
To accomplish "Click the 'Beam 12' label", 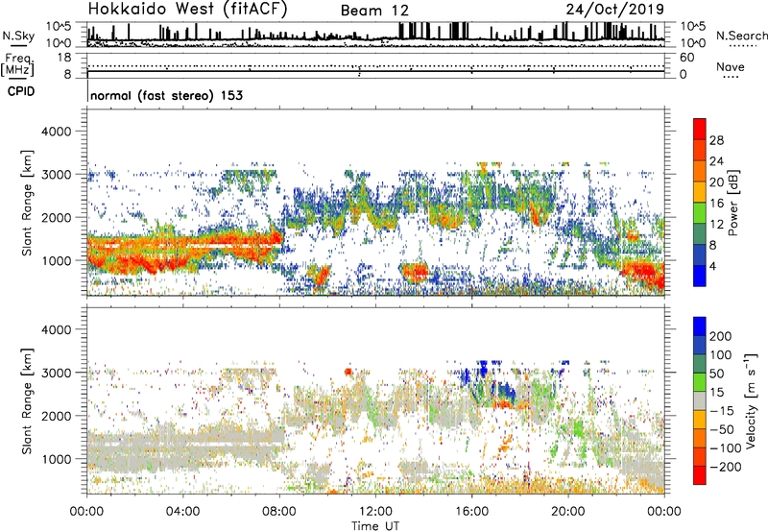I will 374,11.
